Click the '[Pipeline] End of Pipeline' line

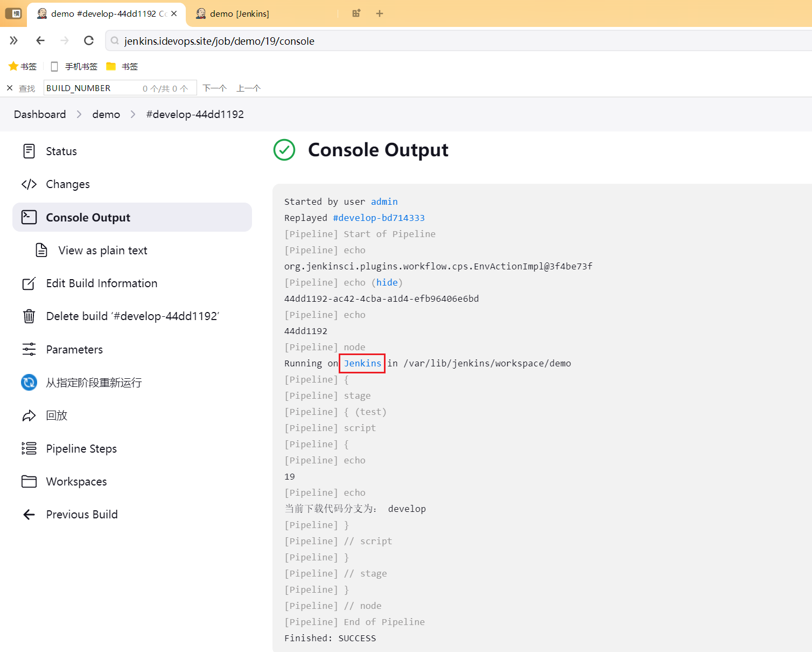point(354,622)
